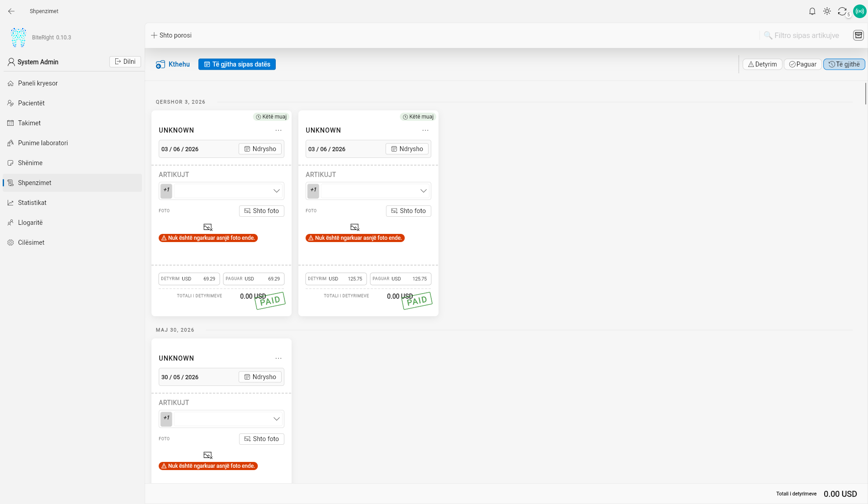Click the Dilni logout button
Viewport: 868px width, 504px height.
[x=125, y=62]
